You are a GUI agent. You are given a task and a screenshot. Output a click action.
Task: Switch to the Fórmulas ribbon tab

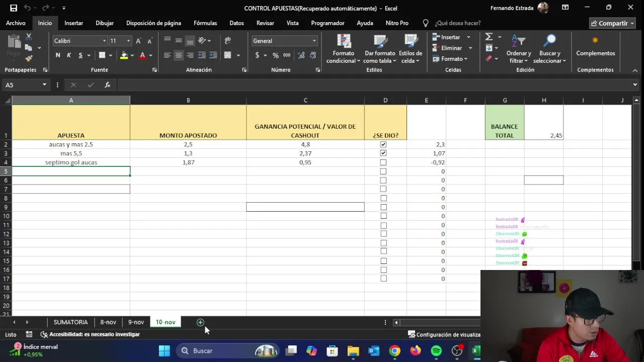tap(205, 23)
